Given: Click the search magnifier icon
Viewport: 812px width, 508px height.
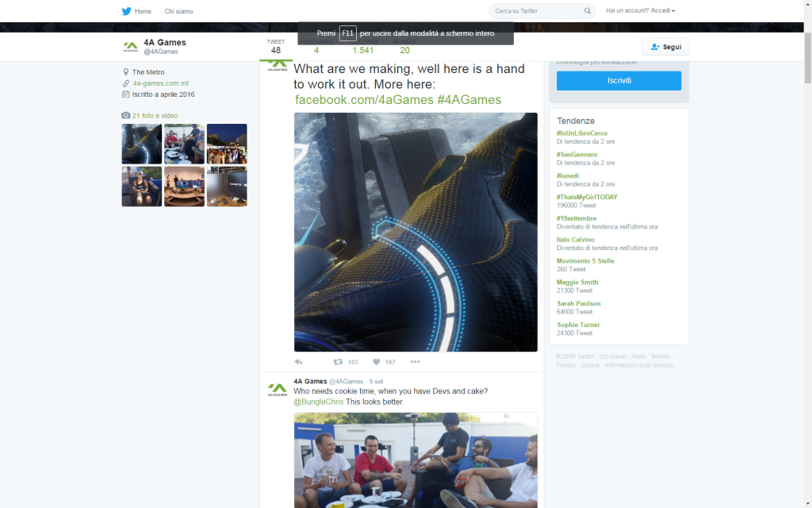Looking at the screenshot, I should point(588,11).
